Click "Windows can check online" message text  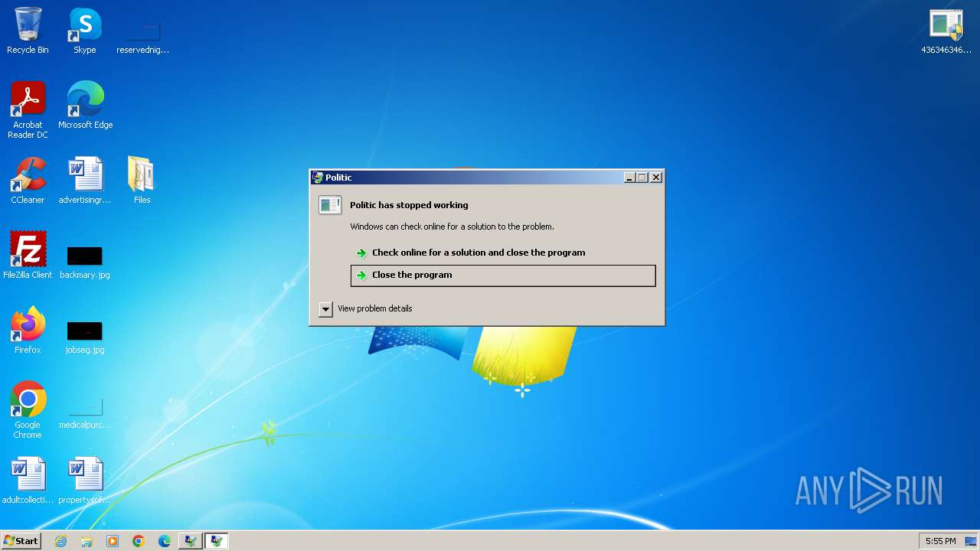point(452,227)
